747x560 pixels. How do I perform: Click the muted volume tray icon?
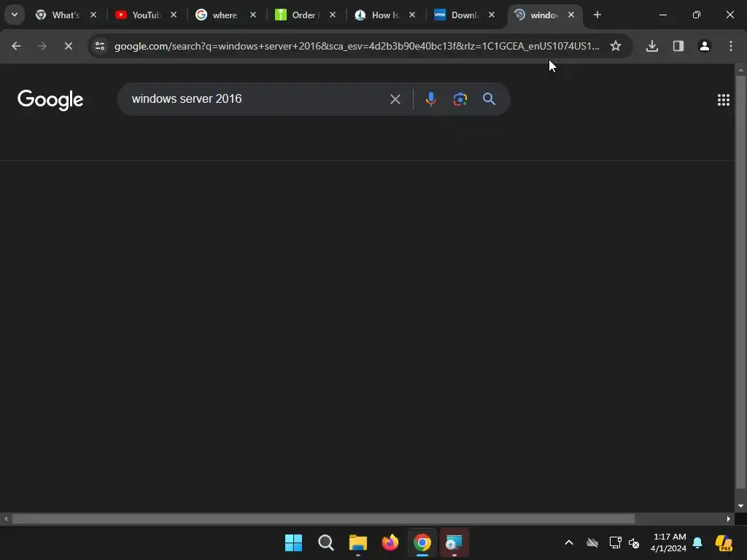[x=634, y=542]
